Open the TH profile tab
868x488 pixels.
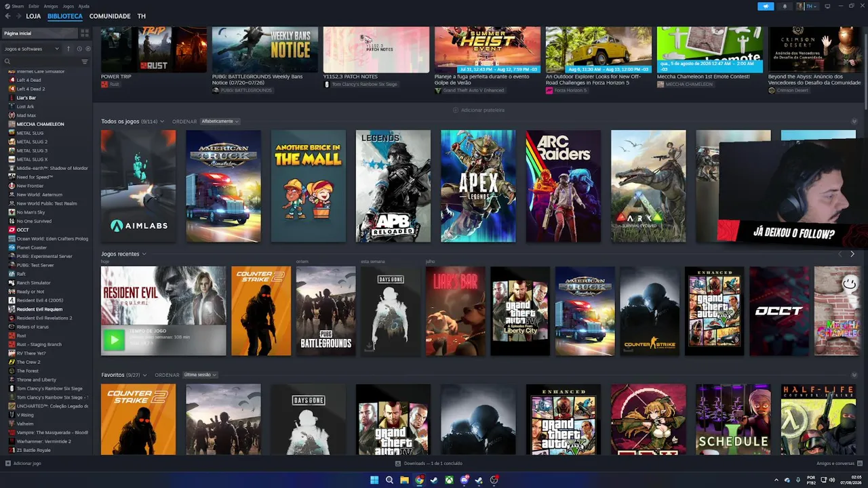141,16
